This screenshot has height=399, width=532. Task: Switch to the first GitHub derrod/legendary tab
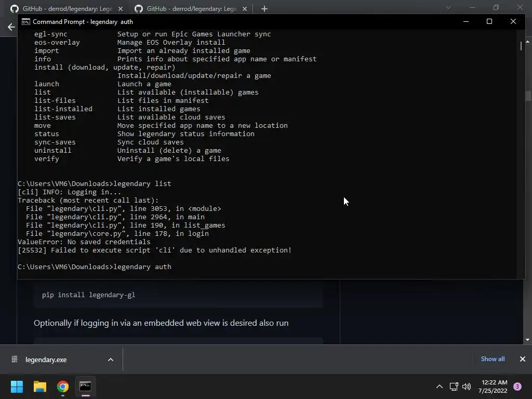pos(67,9)
